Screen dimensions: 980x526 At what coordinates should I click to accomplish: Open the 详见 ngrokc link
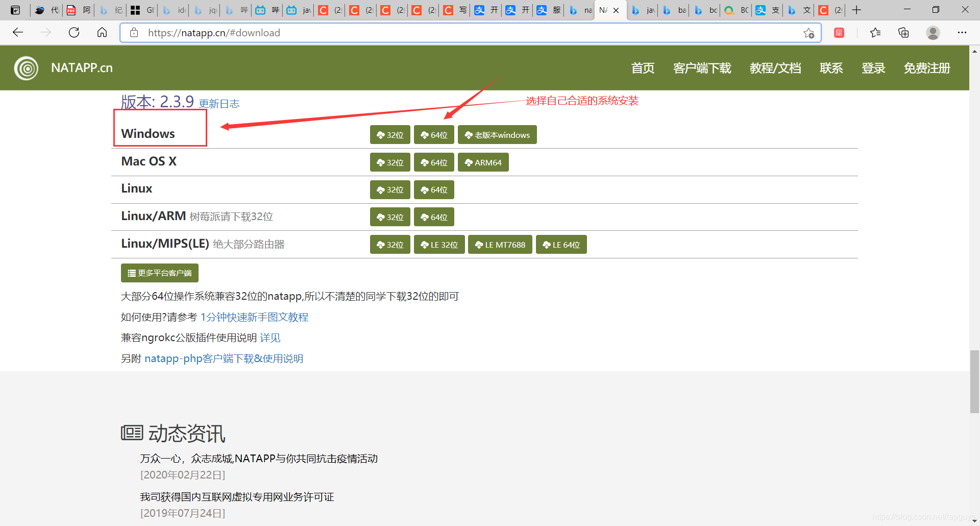(270, 338)
